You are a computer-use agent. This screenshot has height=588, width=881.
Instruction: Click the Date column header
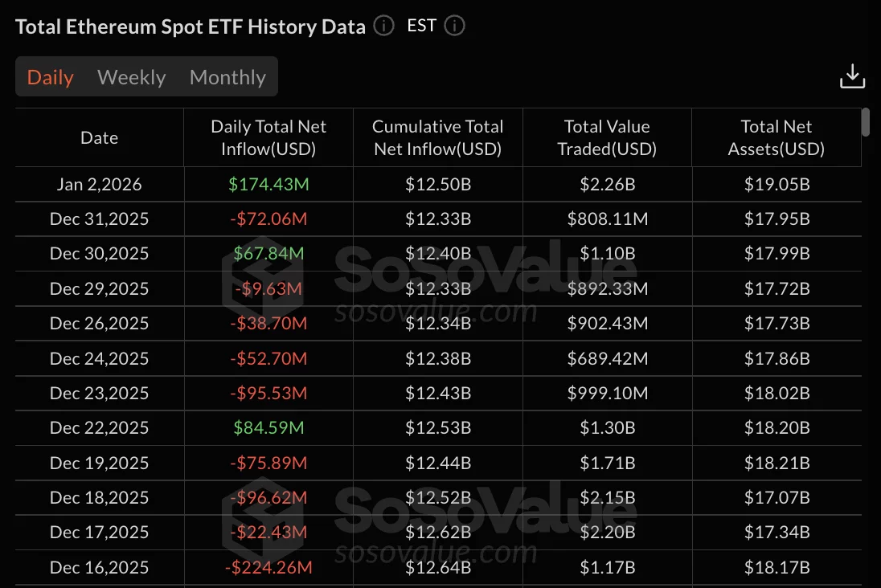pos(99,137)
